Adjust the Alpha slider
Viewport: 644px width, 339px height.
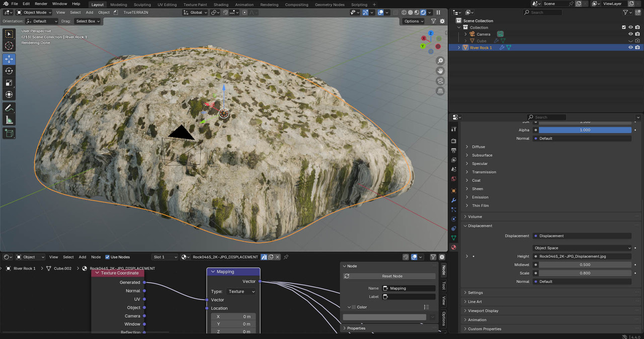[585, 130]
